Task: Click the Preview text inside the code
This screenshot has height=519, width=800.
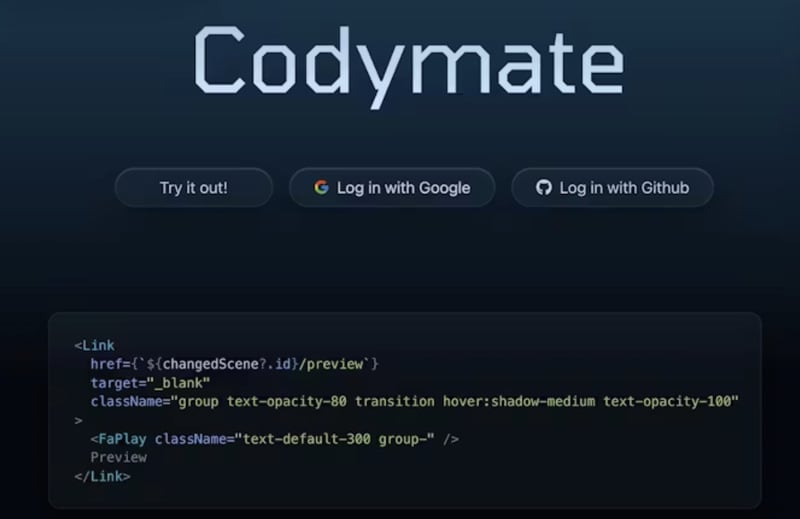Action: click(x=118, y=457)
